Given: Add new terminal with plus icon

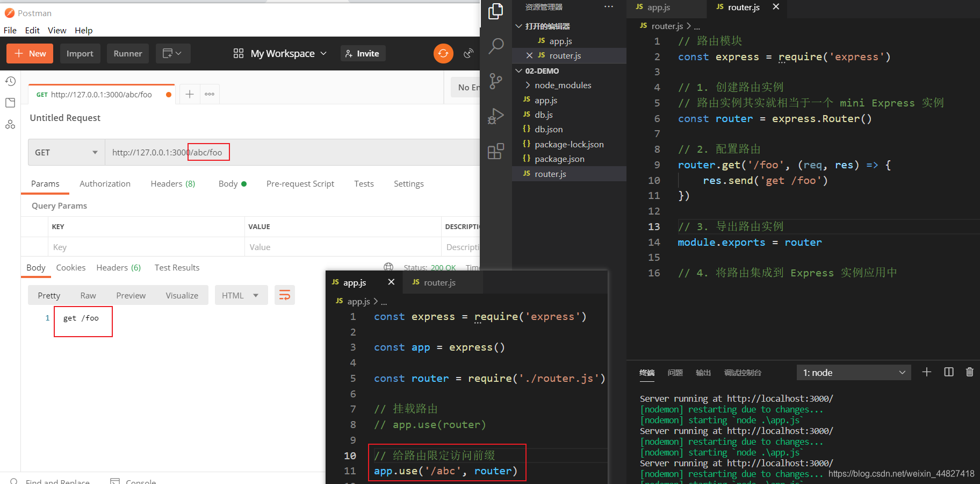Looking at the screenshot, I should tap(927, 372).
